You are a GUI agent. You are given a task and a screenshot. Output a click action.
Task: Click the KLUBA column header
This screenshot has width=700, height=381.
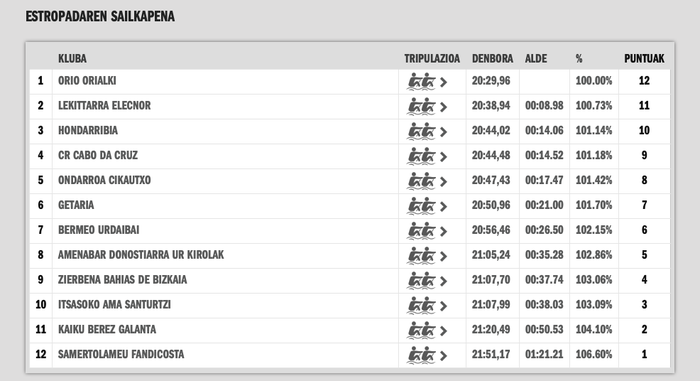[x=72, y=59]
